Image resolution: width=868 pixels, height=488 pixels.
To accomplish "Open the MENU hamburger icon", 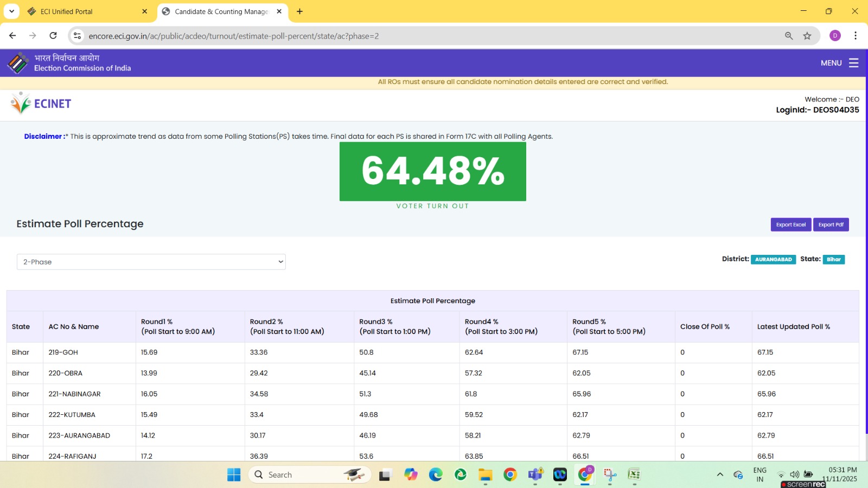I will click(853, 63).
